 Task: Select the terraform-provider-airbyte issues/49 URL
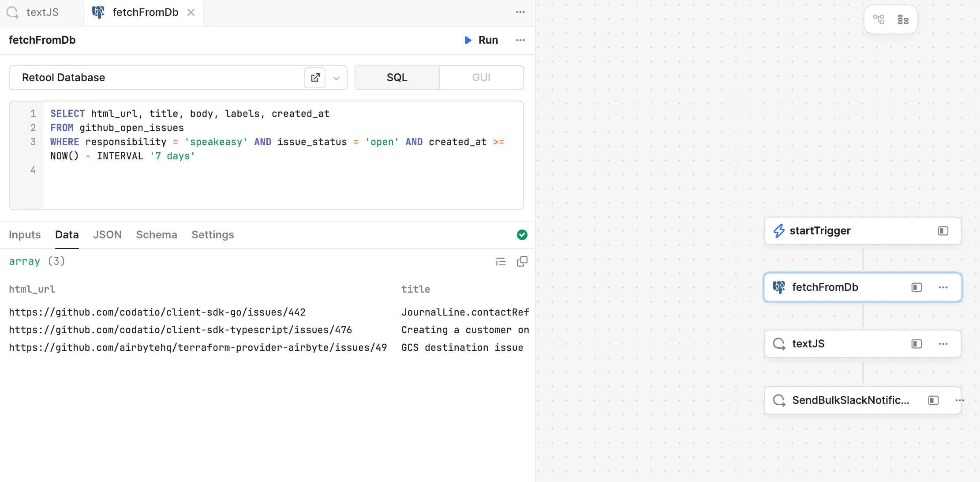pos(198,348)
